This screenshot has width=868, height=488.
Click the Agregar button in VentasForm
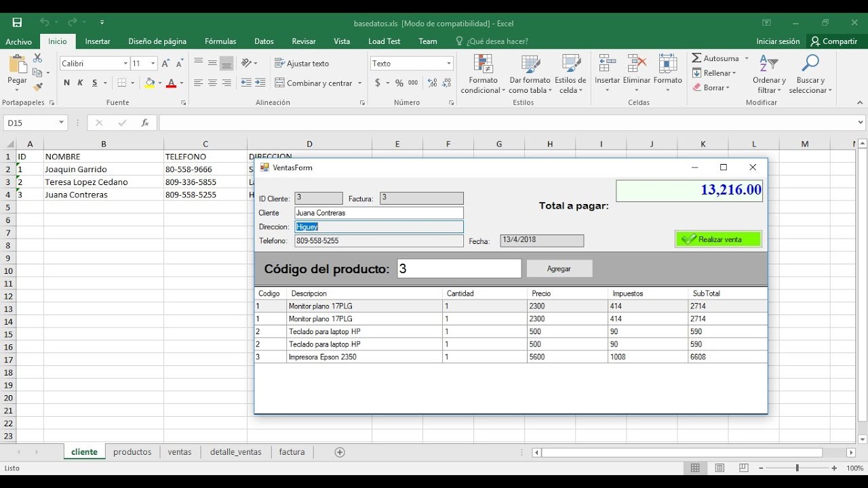559,268
